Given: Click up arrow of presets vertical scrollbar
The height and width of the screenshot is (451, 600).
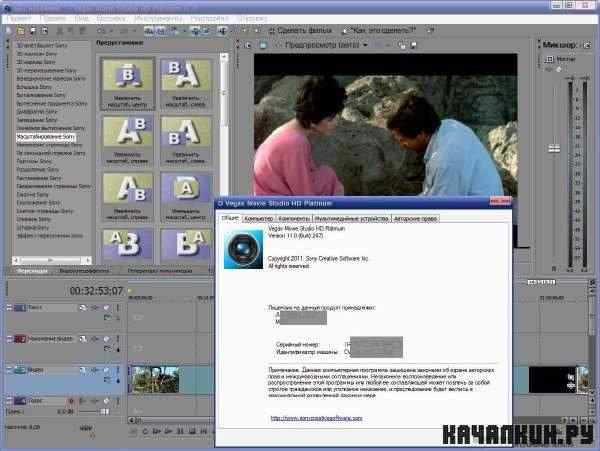Looking at the screenshot, I should tap(224, 57).
